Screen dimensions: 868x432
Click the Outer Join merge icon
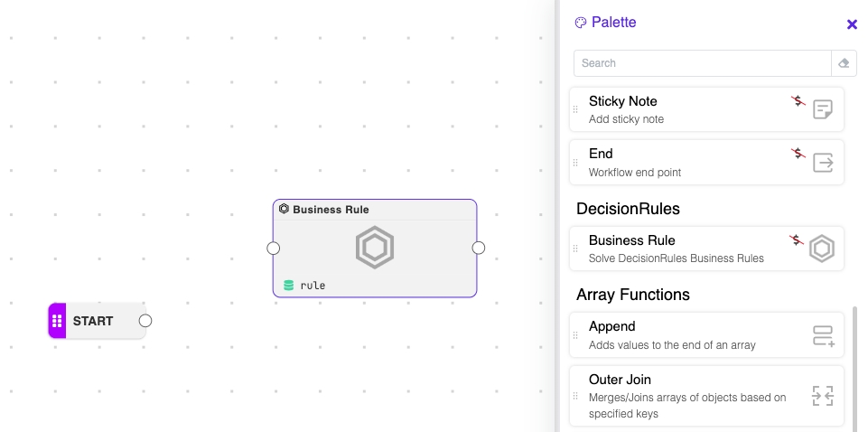[x=822, y=396]
